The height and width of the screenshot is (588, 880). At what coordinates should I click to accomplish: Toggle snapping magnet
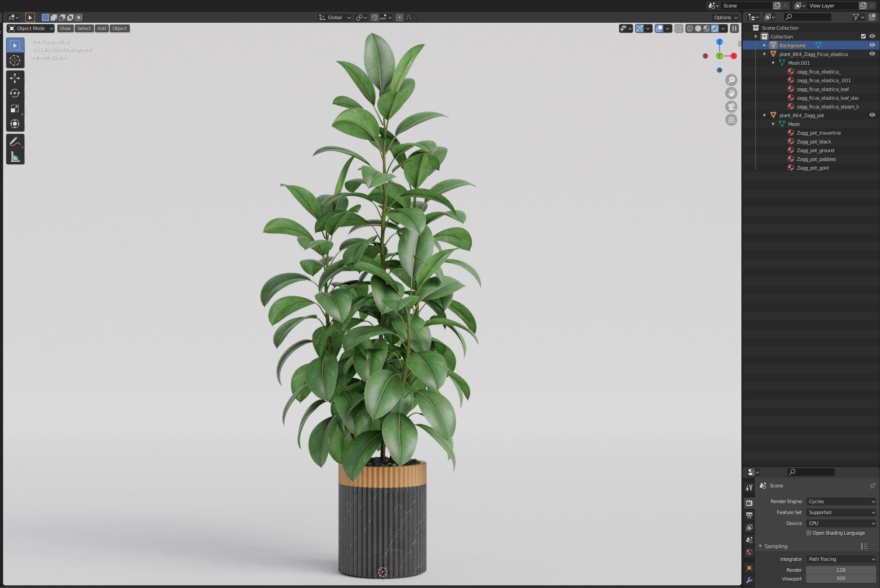[x=375, y=17]
